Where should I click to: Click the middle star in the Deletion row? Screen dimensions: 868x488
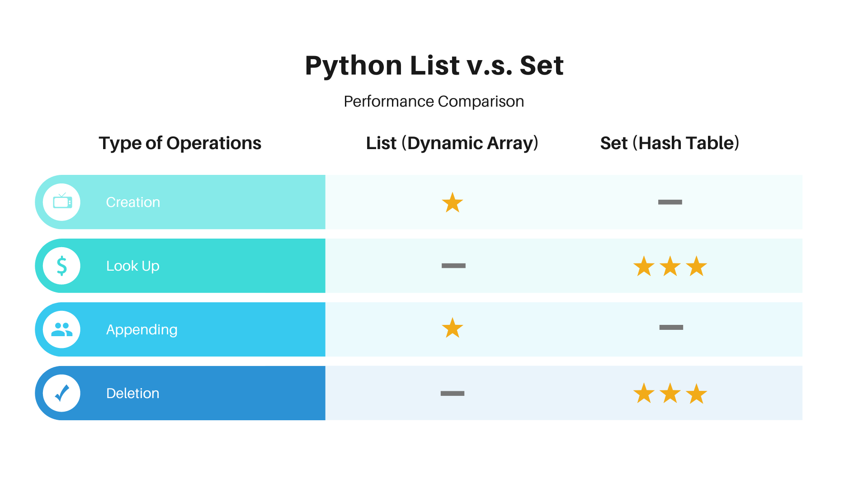click(670, 394)
